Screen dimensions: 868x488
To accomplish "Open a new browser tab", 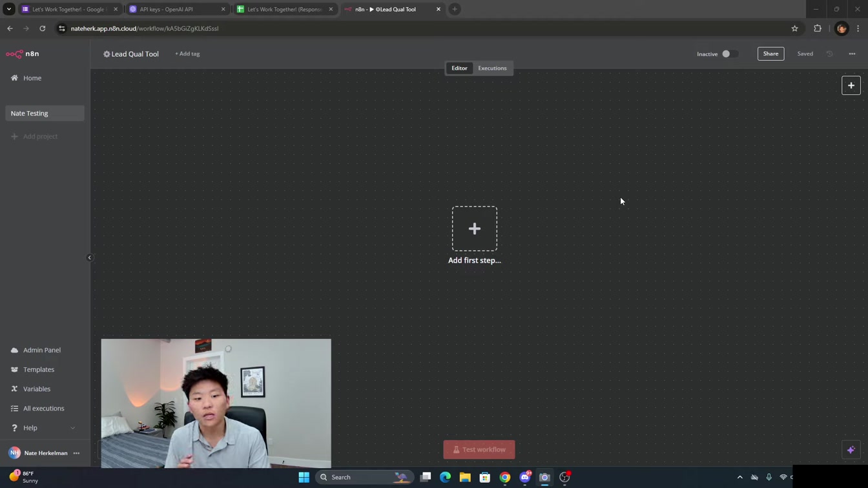I will 455,9.
